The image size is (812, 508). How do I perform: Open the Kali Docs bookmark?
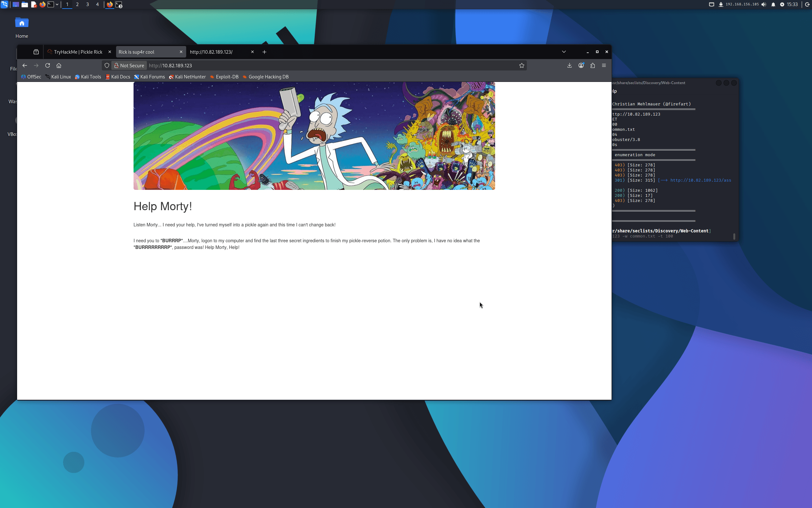click(118, 77)
